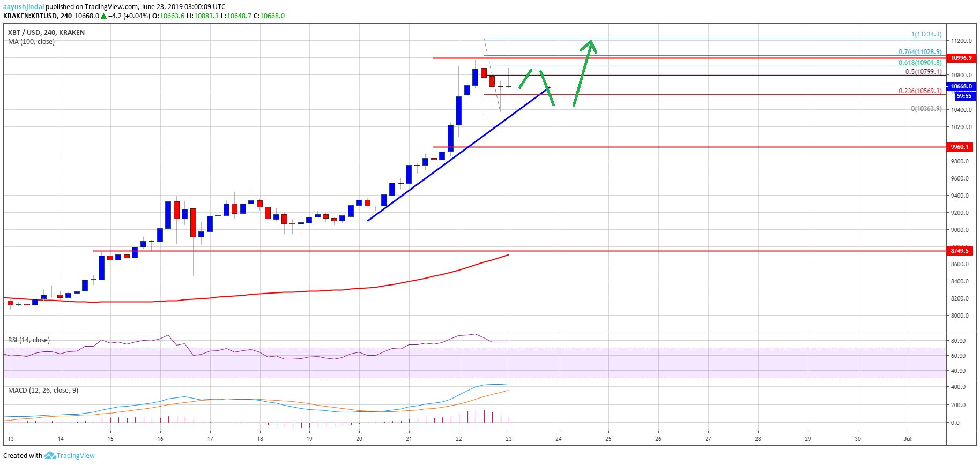Click the RSI 80.00 axis value
The width and height of the screenshot is (980, 465).
pyautogui.click(x=958, y=341)
